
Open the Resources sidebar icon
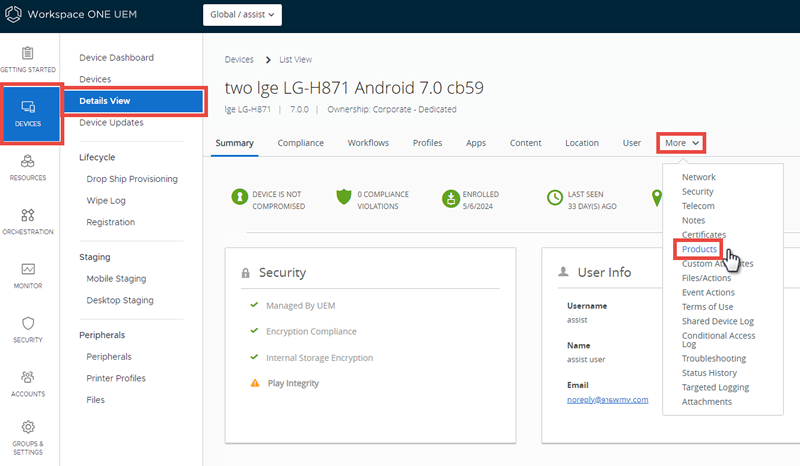pos(28,161)
